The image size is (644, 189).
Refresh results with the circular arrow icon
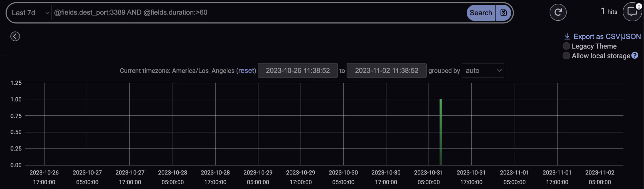[558, 12]
